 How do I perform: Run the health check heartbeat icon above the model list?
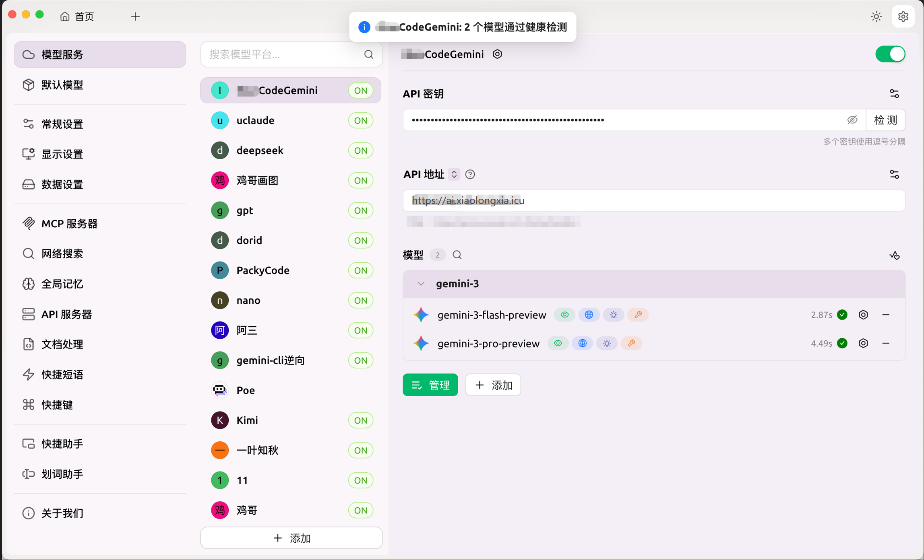point(895,255)
